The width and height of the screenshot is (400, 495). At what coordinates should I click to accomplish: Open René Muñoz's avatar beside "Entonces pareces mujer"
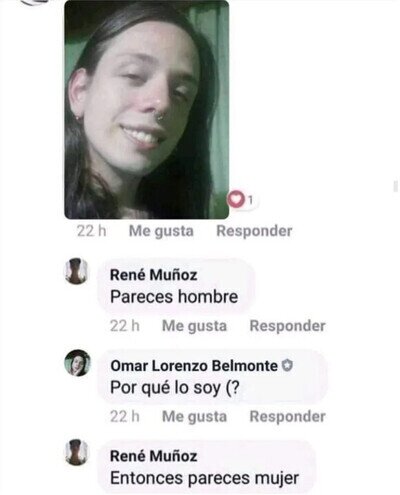(x=76, y=452)
